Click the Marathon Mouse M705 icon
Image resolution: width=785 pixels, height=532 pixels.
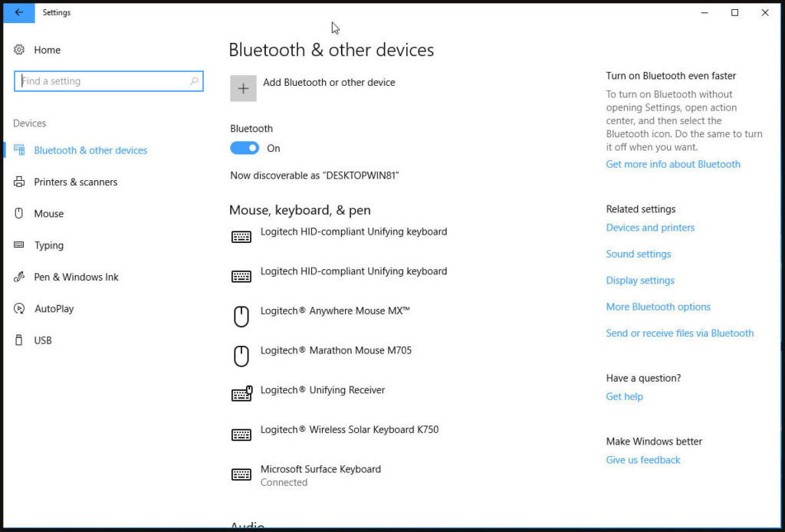point(241,356)
